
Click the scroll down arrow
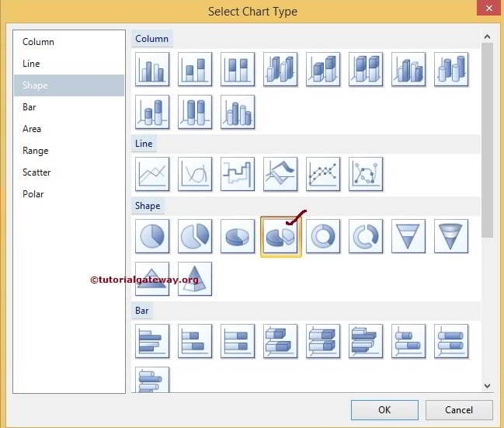click(487, 385)
